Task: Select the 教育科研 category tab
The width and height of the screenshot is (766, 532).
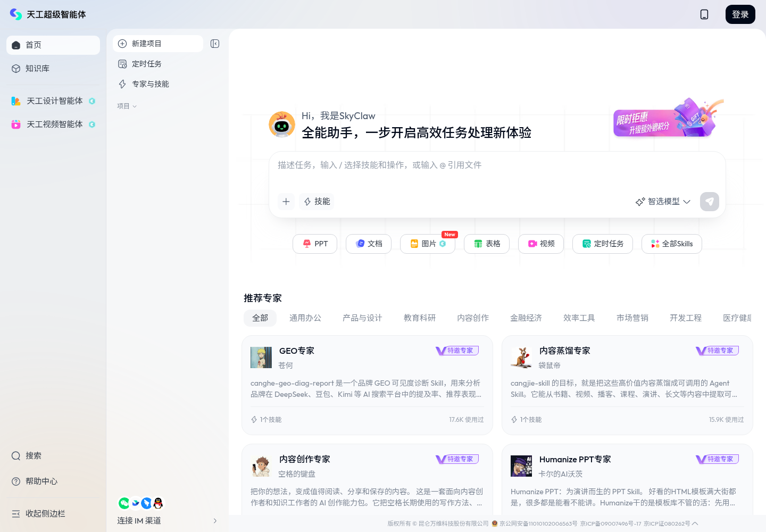Action: (420, 318)
